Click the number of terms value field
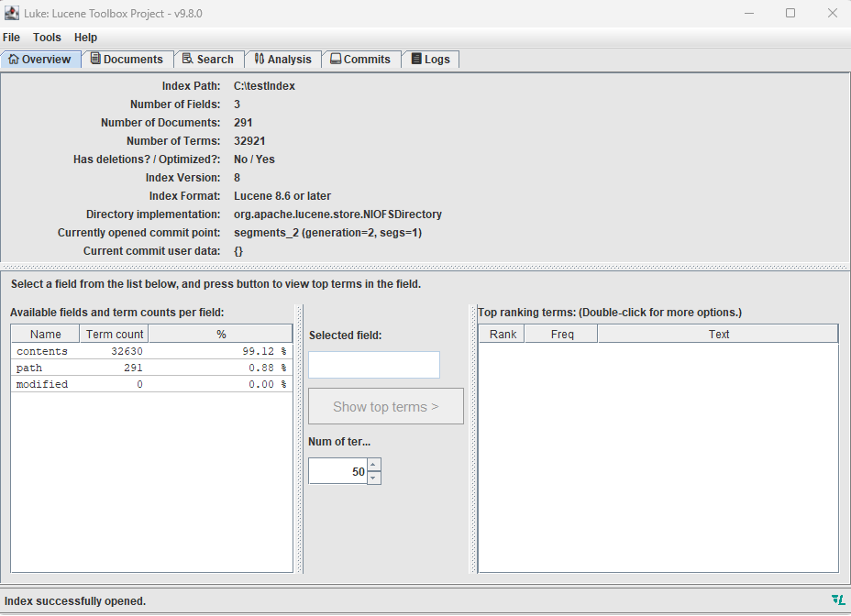 click(337, 470)
